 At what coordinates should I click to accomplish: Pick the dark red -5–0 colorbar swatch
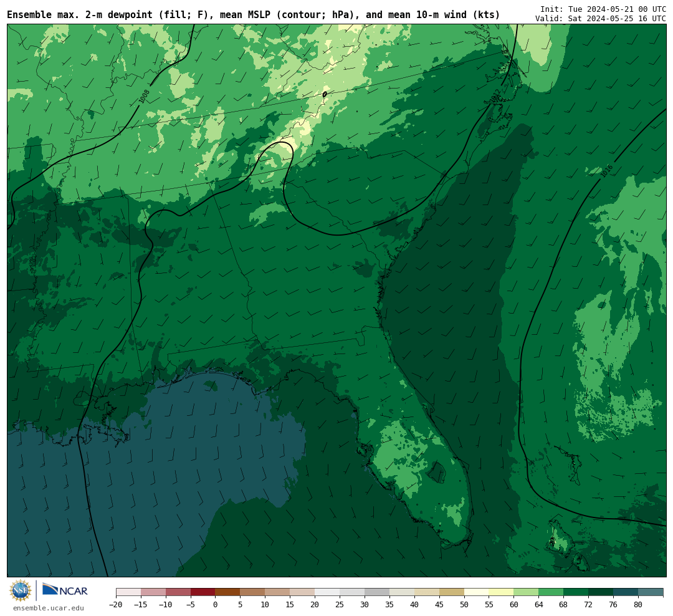pos(203,592)
